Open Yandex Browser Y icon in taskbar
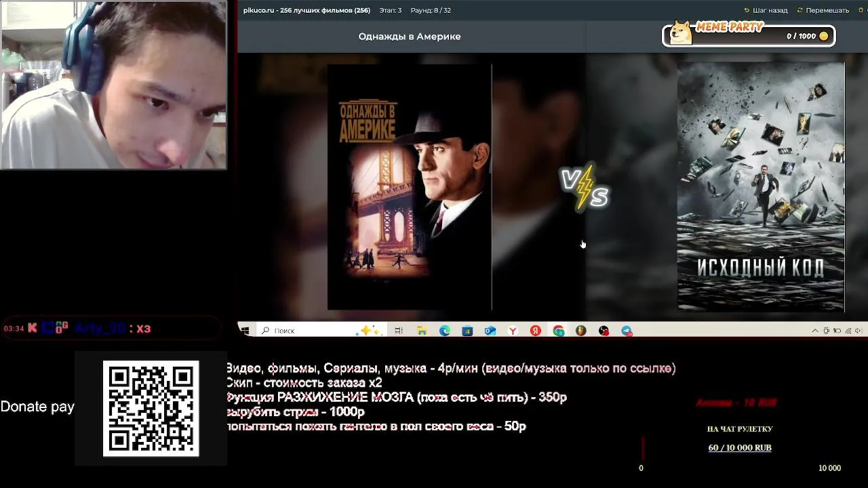This screenshot has width=868, height=488. coord(513,331)
